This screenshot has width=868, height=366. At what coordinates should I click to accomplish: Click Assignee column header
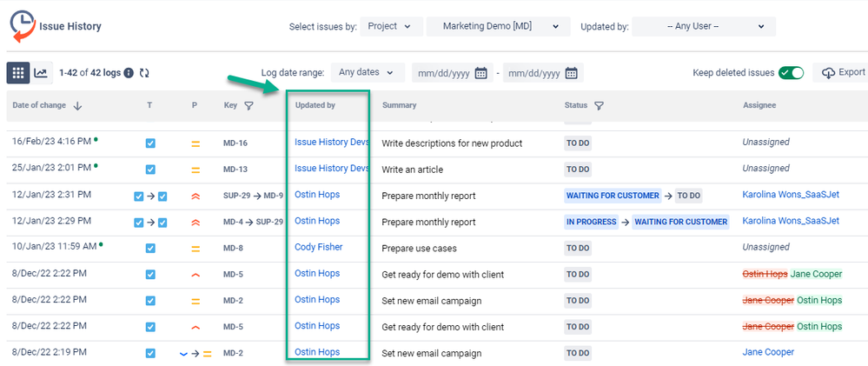pyautogui.click(x=759, y=105)
